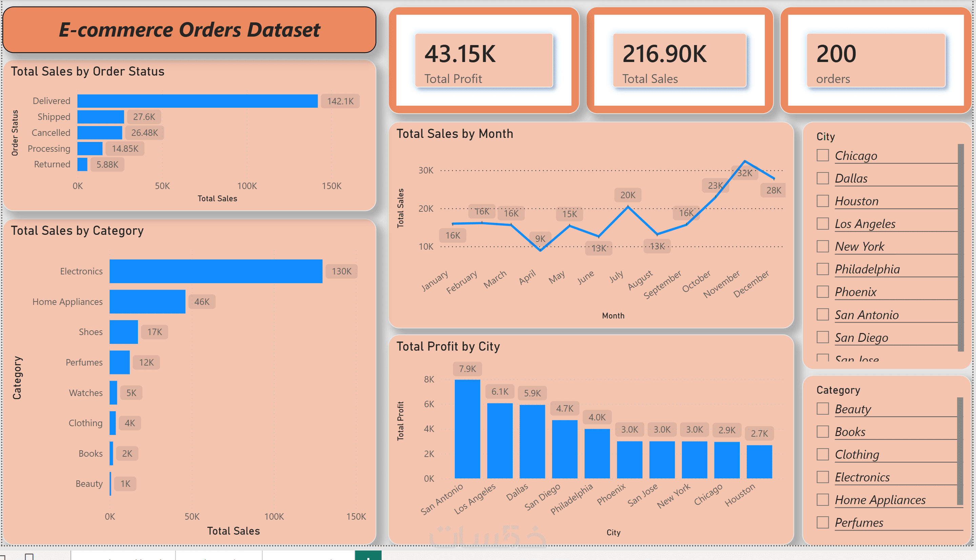Tick the Perfumes category filter

pyautogui.click(x=822, y=522)
